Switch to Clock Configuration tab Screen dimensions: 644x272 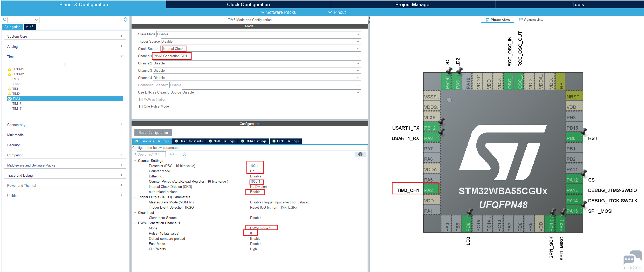pos(248,4)
